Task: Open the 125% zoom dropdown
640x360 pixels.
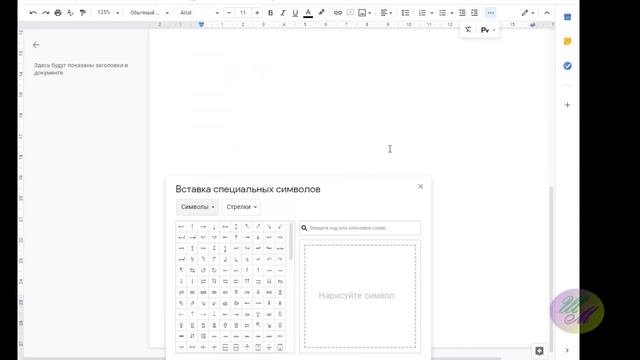Action: [108, 13]
